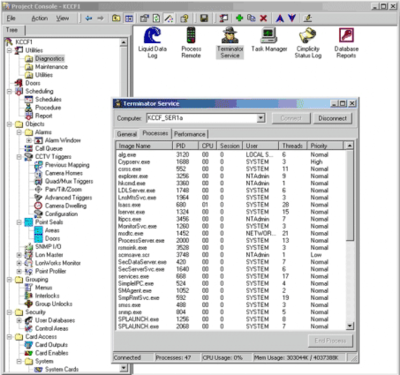This screenshot has width=400, height=375.
Task: Click the End Process button
Action: (x=330, y=341)
